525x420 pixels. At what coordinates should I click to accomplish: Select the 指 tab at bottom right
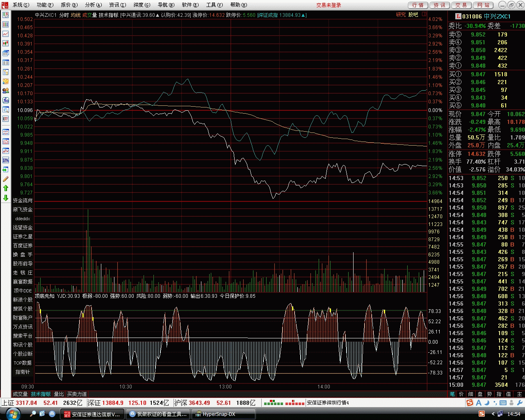coord(499,394)
